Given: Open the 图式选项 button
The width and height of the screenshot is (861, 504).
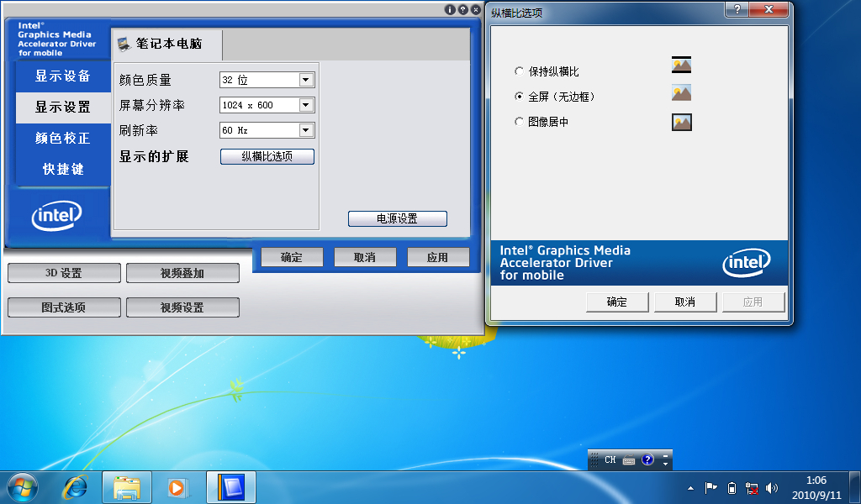Looking at the screenshot, I should point(64,307).
